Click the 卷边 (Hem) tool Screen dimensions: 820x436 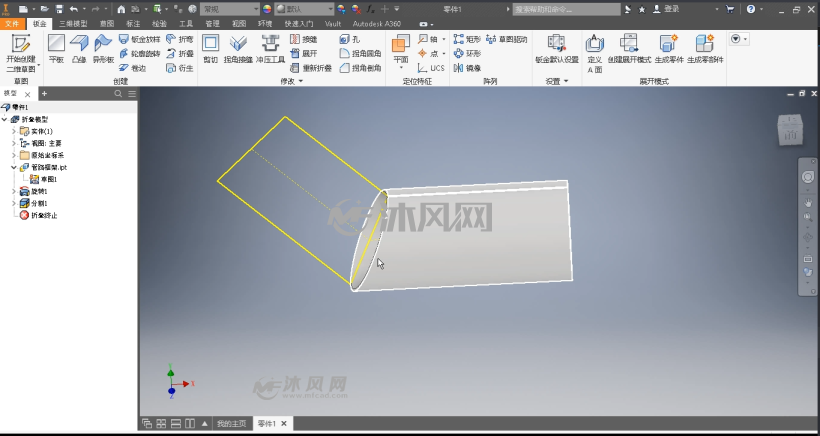tap(132, 68)
